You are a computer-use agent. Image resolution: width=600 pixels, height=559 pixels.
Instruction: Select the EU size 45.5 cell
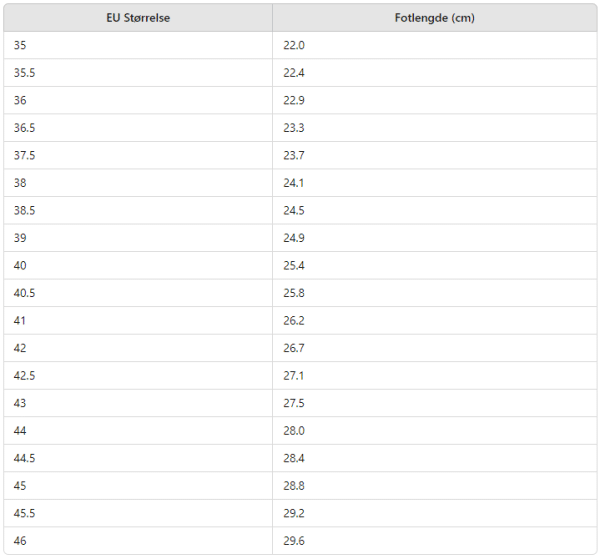pos(25,513)
